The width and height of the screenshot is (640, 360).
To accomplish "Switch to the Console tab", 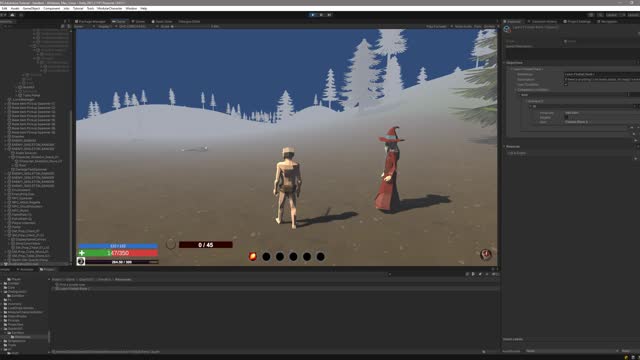I will click(5, 269).
